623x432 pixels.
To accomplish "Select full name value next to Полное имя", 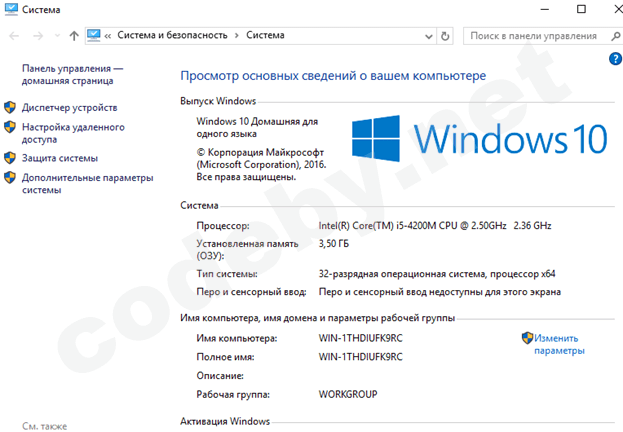I will [360, 357].
